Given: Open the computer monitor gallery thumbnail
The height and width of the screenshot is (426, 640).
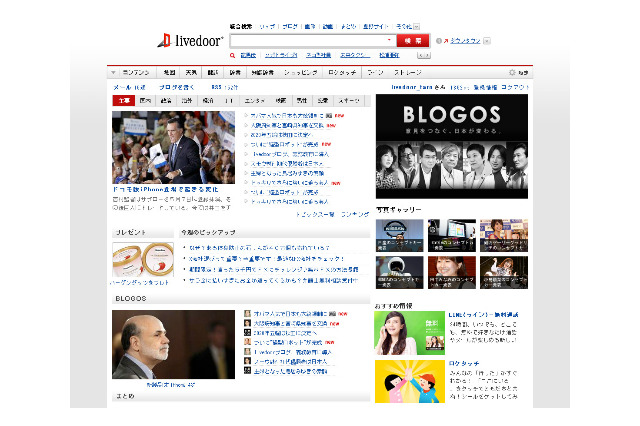Looking at the screenshot, I should pyautogui.click(x=451, y=235).
